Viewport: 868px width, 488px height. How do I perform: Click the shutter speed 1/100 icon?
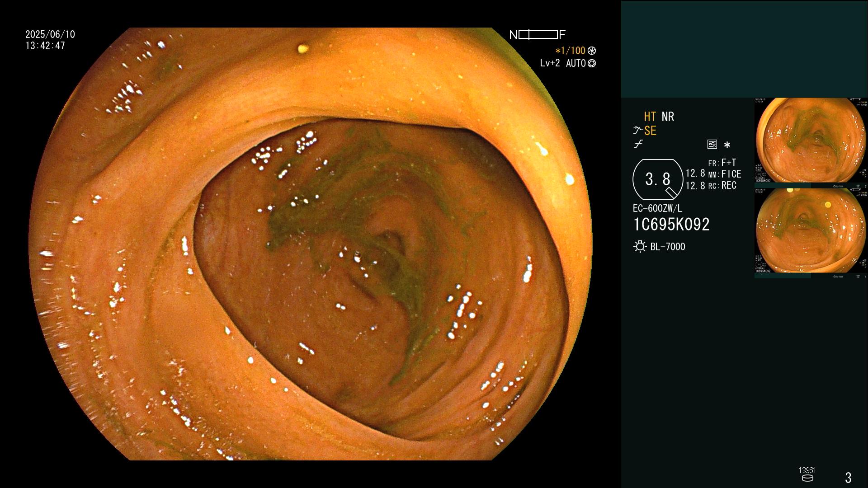click(592, 51)
